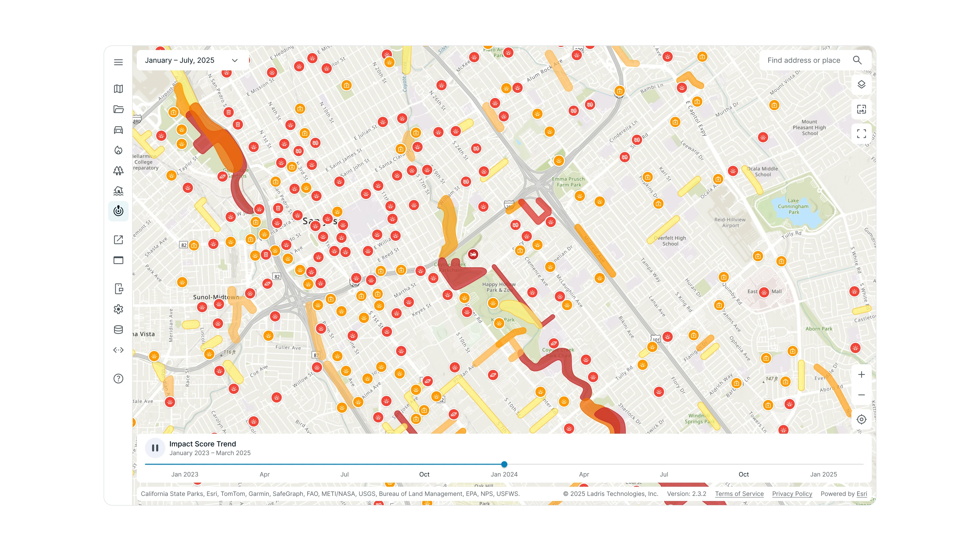
Task: Select the vegetation/forest layer icon
Action: tap(118, 171)
